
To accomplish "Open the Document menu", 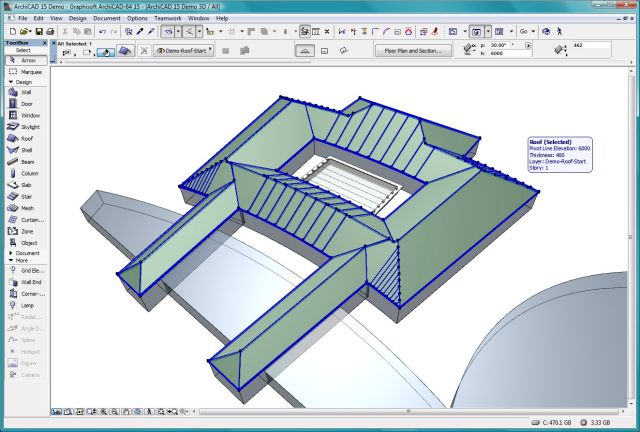I will pyautogui.click(x=107, y=18).
